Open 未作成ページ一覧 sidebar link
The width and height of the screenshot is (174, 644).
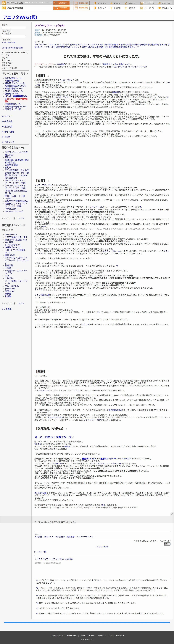(13, 109)
